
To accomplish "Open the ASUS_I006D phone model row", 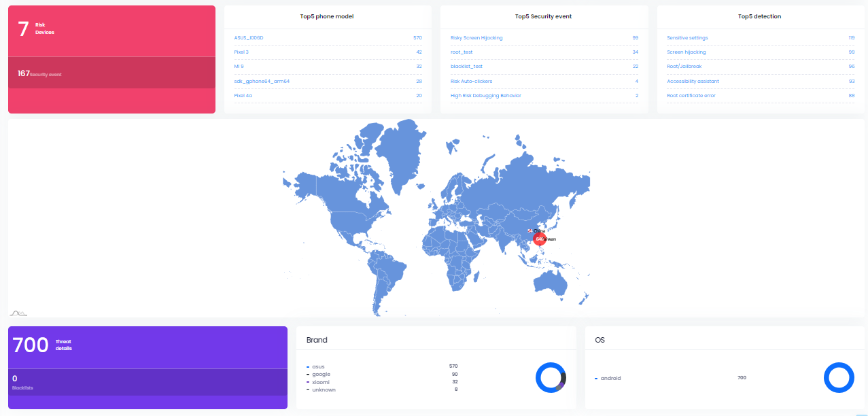I will point(248,38).
